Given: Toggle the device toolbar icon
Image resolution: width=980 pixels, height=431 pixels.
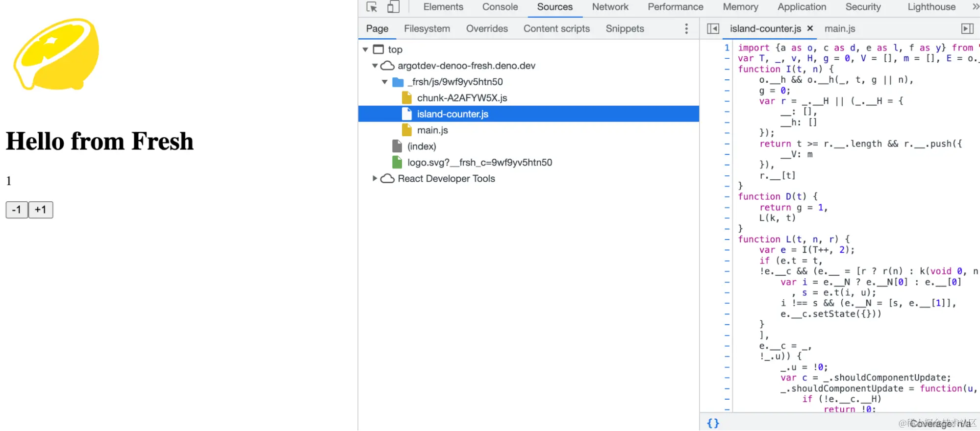Looking at the screenshot, I should point(393,7).
